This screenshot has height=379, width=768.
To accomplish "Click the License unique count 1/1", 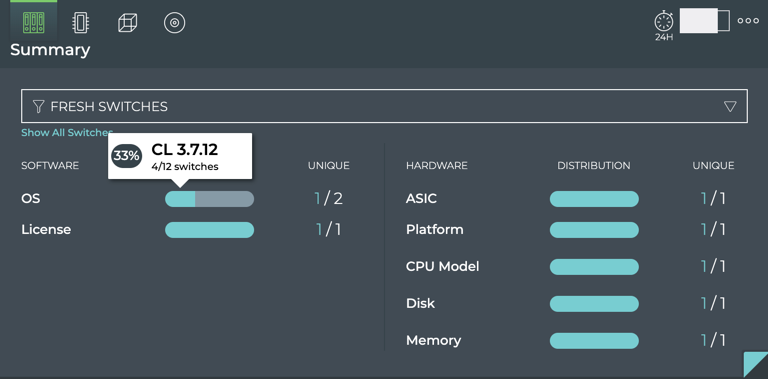I will (329, 230).
